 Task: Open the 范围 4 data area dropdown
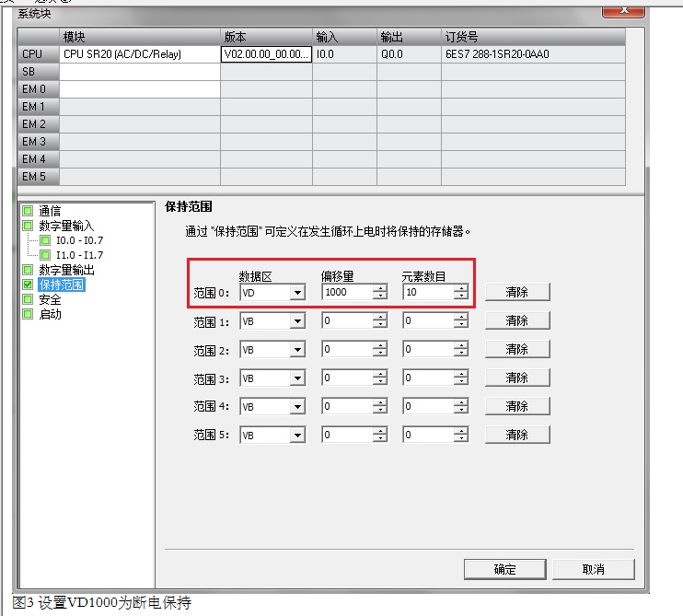[x=297, y=406]
